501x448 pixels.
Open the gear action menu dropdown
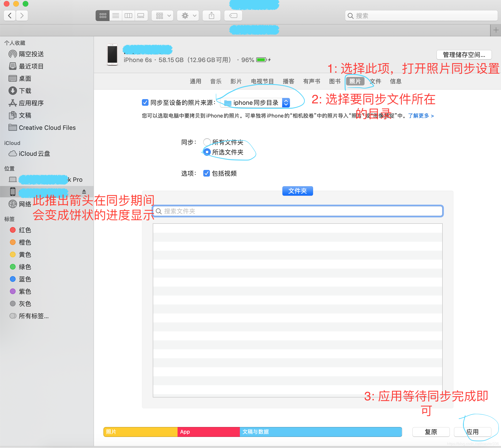(188, 16)
